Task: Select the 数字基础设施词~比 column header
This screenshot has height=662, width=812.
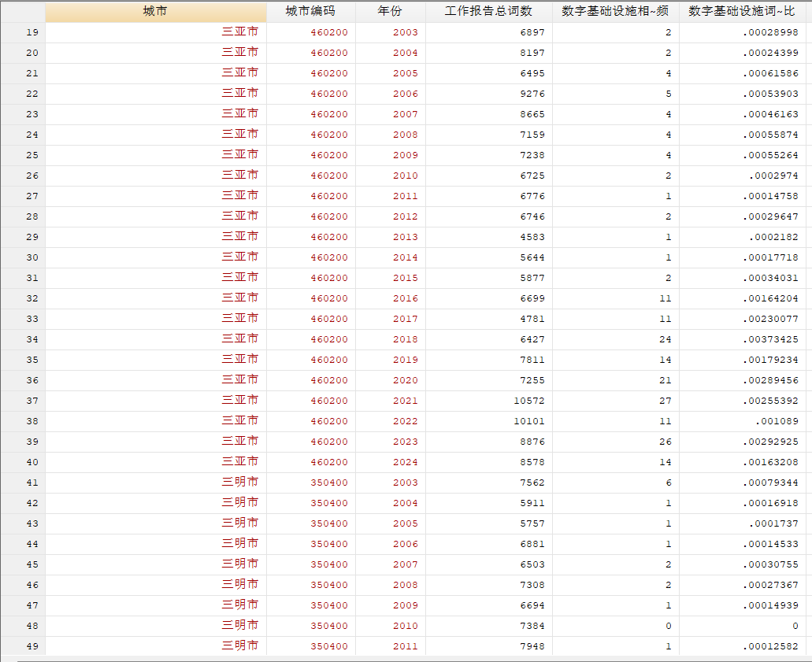Action: click(x=742, y=11)
